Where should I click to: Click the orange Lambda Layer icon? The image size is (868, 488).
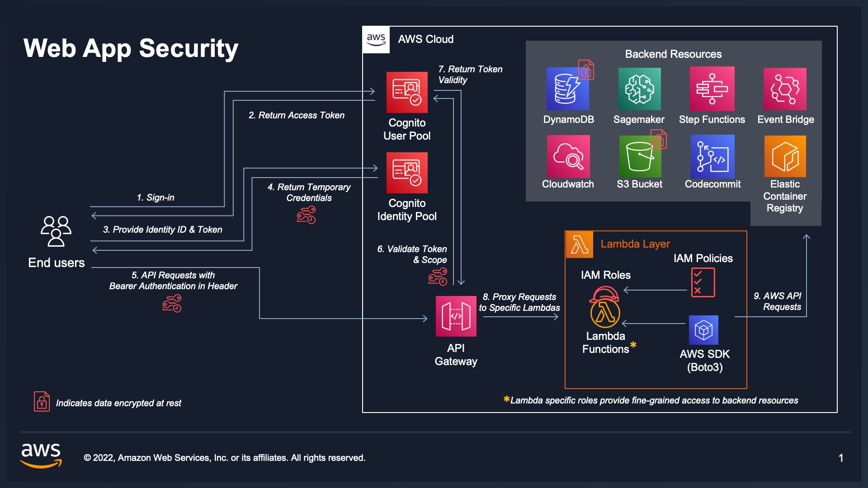pyautogui.click(x=579, y=244)
